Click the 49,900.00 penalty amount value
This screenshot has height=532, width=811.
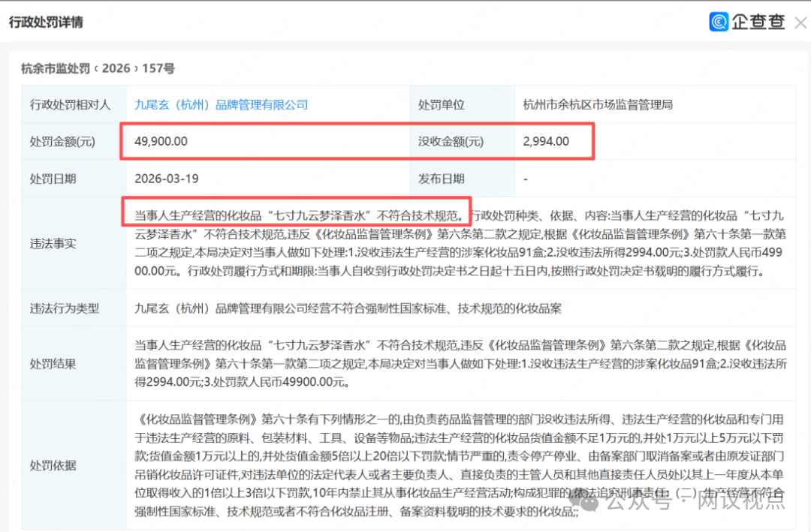coord(161,141)
